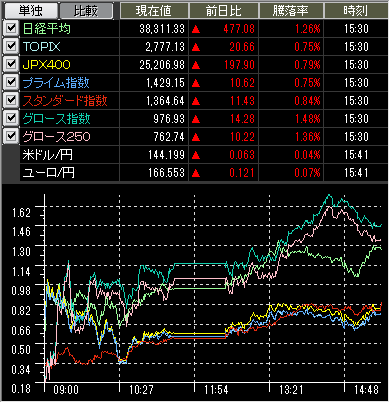The width and height of the screenshot is (390, 403).
Task: Click the 現在値 column header
Action: tap(154, 11)
